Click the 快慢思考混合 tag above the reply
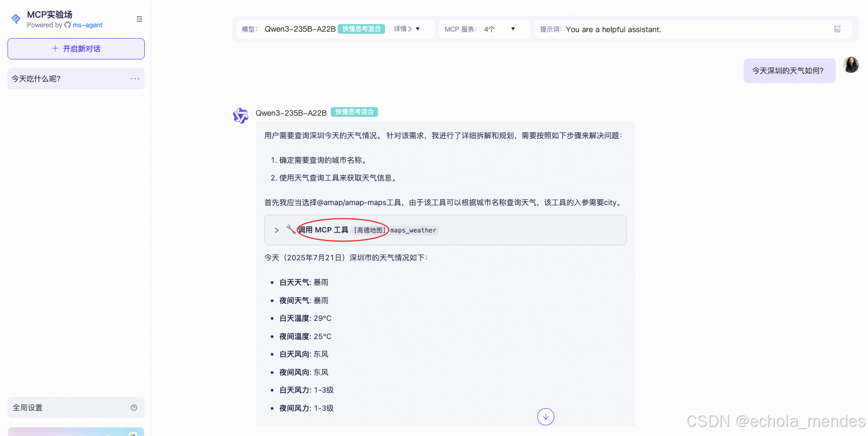 coord(354,112)
